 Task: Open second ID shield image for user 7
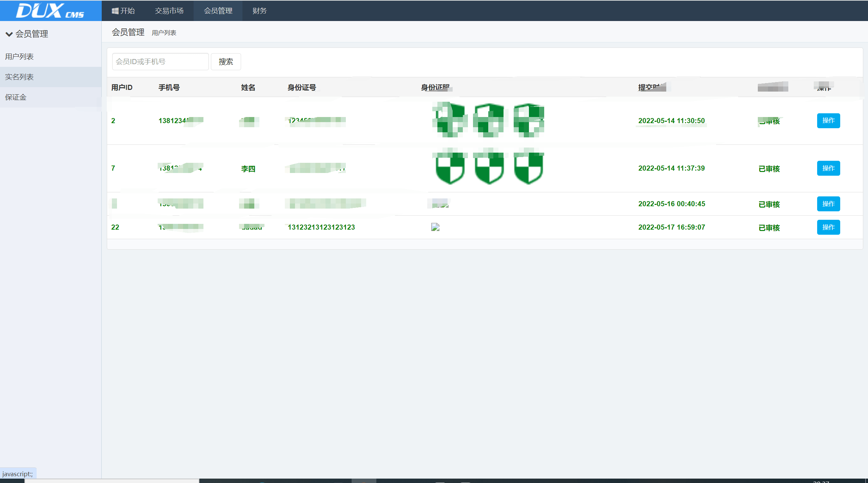click(489, 169)
